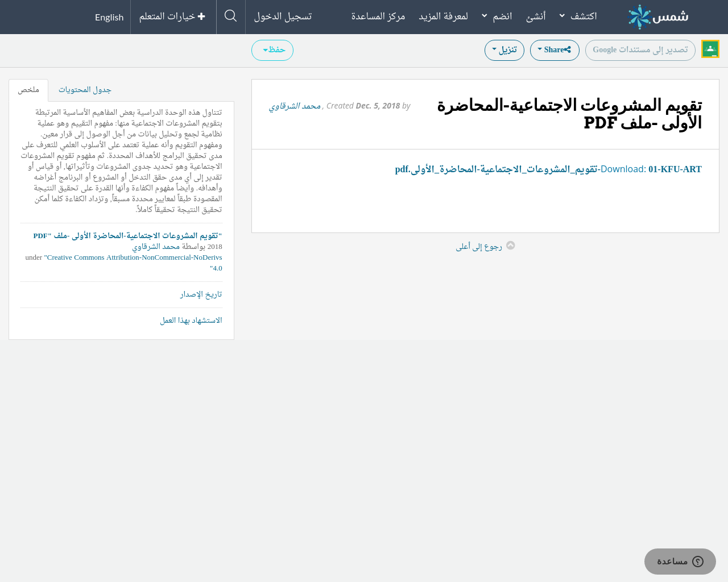The height and width of the screenshot is (582, 728).
Task: Open the حفظ save dropdown
Action: coord(272,49)
